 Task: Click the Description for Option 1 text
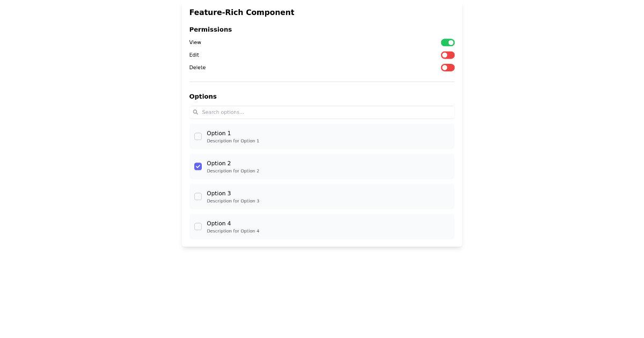[233, 141]
